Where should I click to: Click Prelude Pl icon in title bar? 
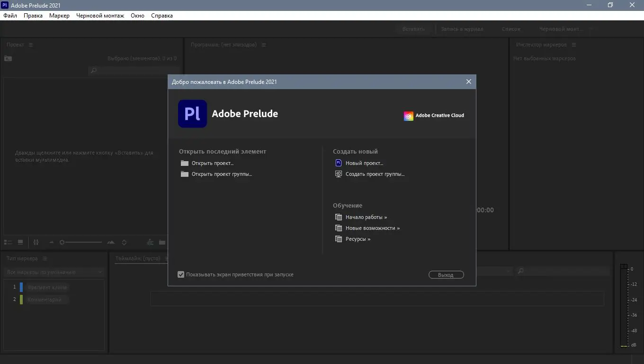pos(5,5)
